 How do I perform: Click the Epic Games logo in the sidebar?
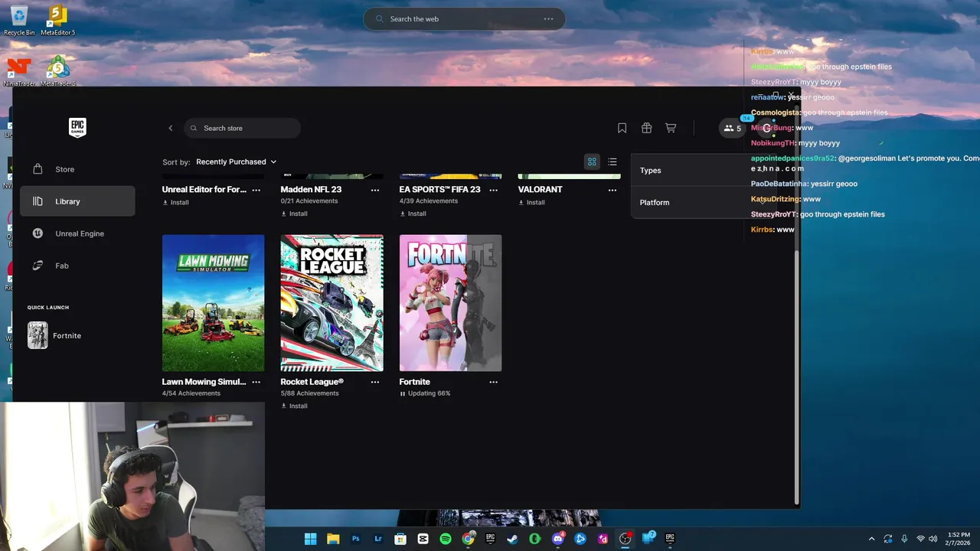click(x=77, y=128)
